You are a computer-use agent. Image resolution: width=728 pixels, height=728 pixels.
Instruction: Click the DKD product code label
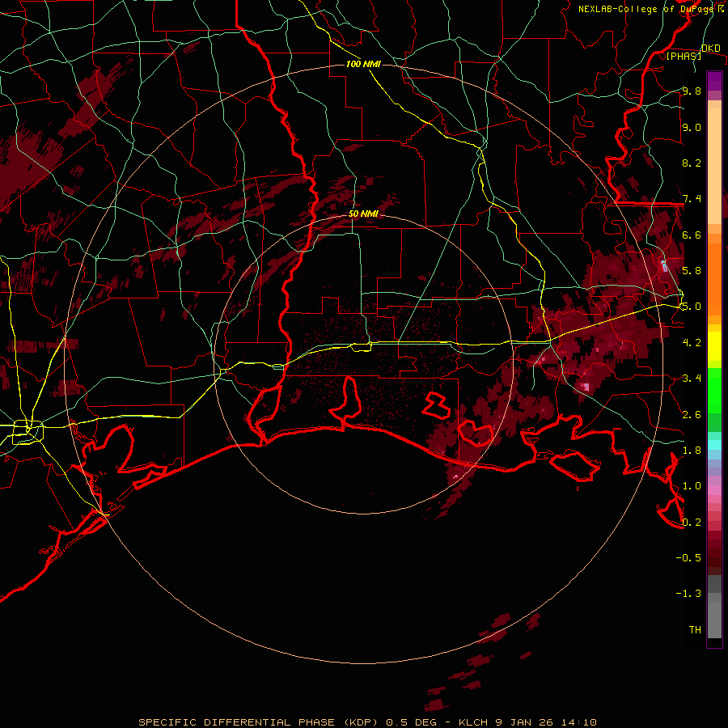(x=710, y=49)
